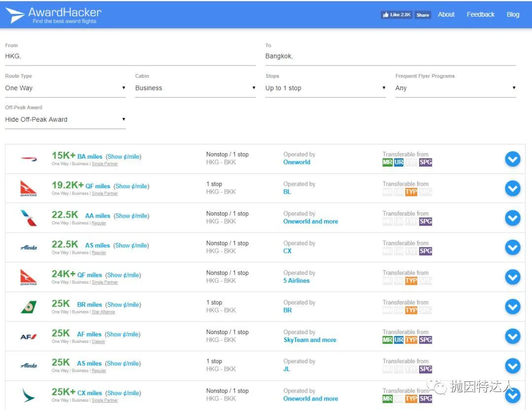The width and height of the screenshot is (532, 410).
Task: Open the Route Type dropdown set to One Way
Action: [x=66, y=88]
